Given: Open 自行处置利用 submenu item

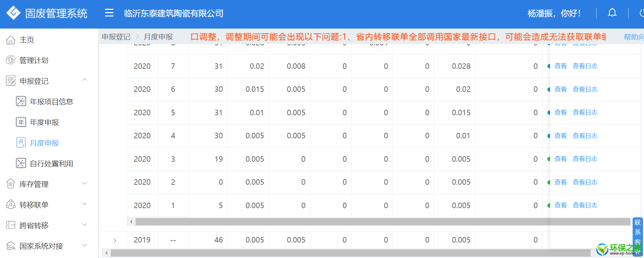Looking at the screenshot, I should coord(52,164).
